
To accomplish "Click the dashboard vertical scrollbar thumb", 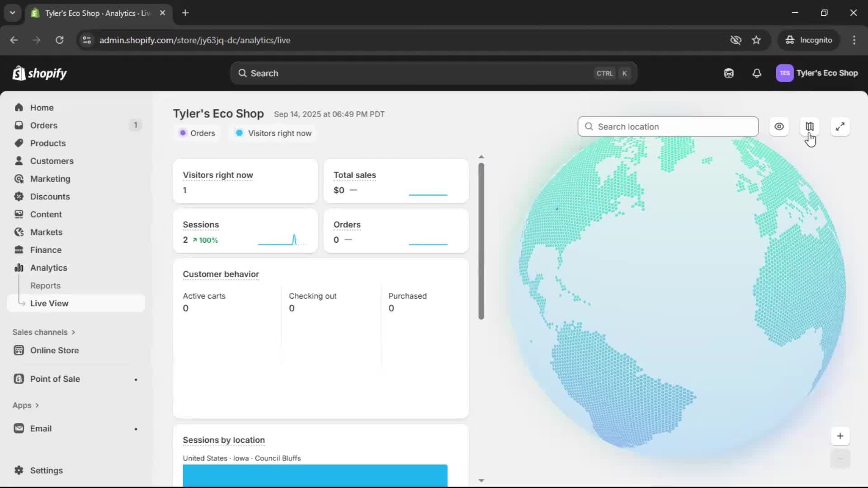I will coord(481,240).
